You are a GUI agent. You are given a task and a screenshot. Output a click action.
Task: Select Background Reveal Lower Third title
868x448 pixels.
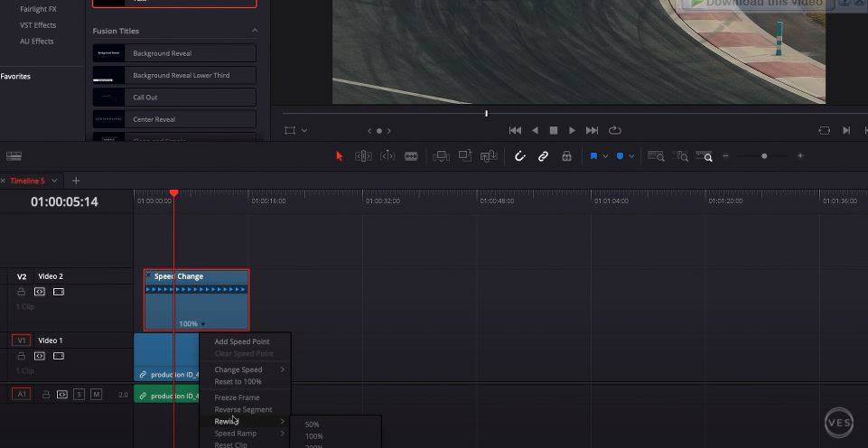point(174,75)
